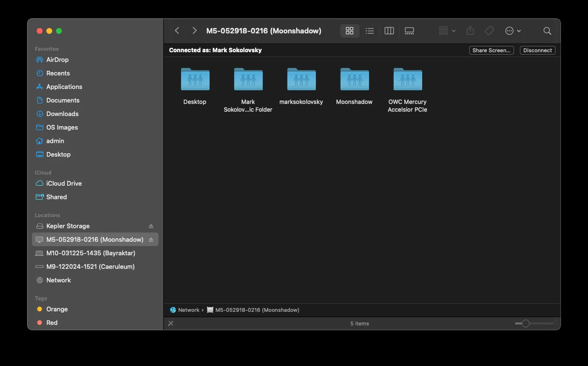Screen dimensions: 588x366
Task: Select the Red tag in the sidebar
Action: click(x=52, y=322)
